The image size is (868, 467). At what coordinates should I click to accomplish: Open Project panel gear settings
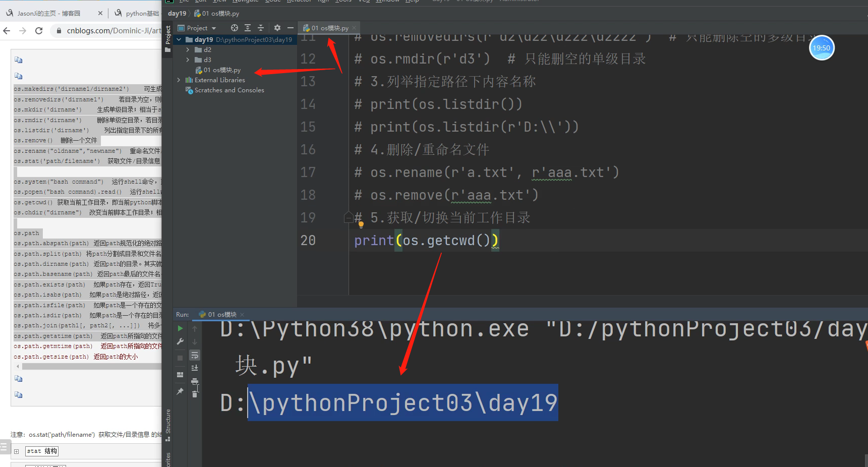pos(277,28)
